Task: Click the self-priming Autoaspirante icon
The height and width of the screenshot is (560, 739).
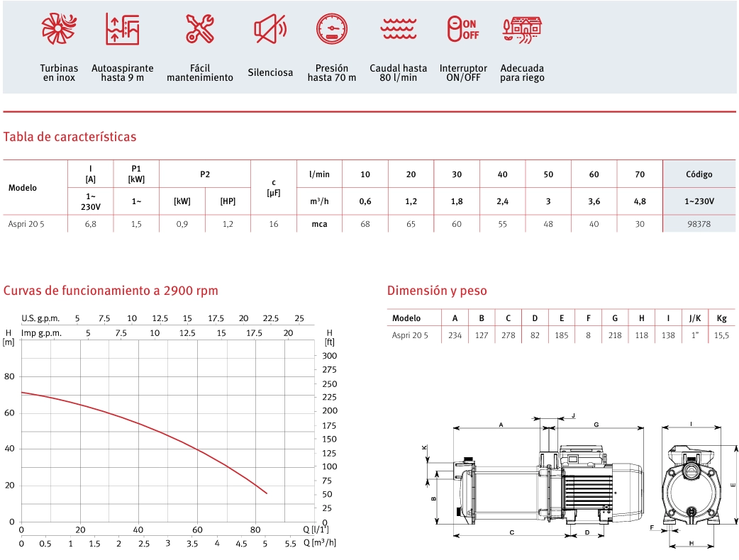Action: click(123, 29)
